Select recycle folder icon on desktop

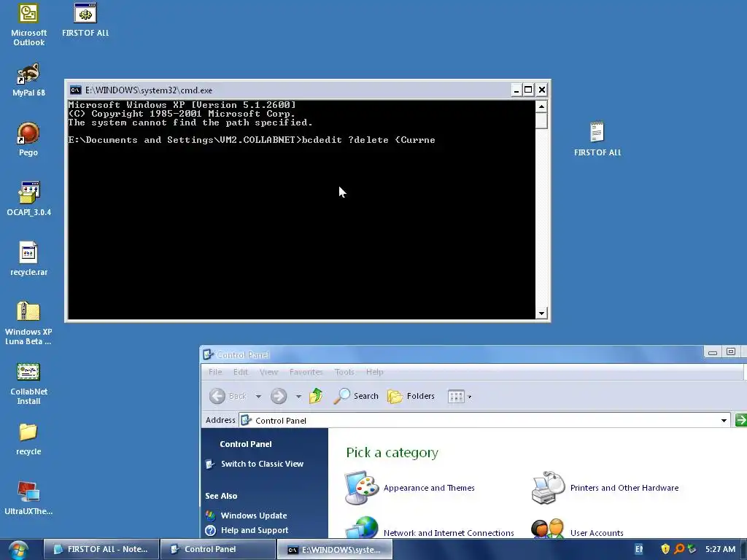point(28,439)
